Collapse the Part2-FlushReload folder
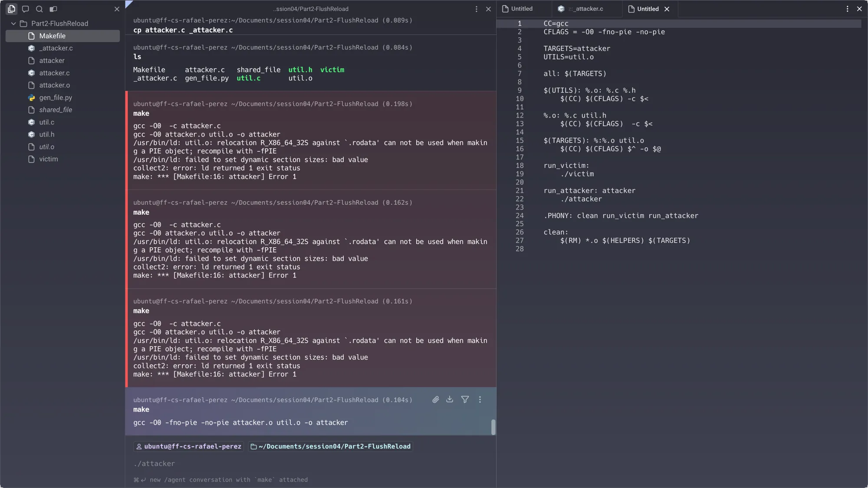Viewport: 868px width, 488px height. 13,23
